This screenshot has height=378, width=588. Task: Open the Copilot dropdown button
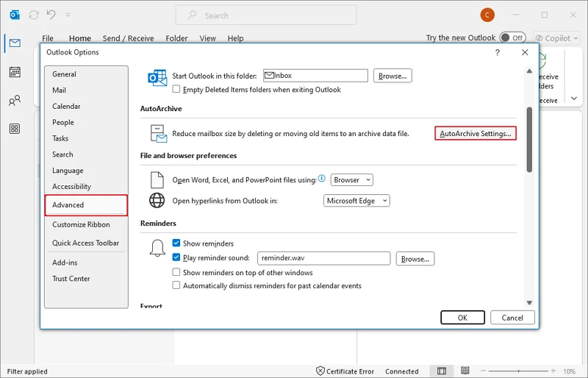tap(556, 38)
